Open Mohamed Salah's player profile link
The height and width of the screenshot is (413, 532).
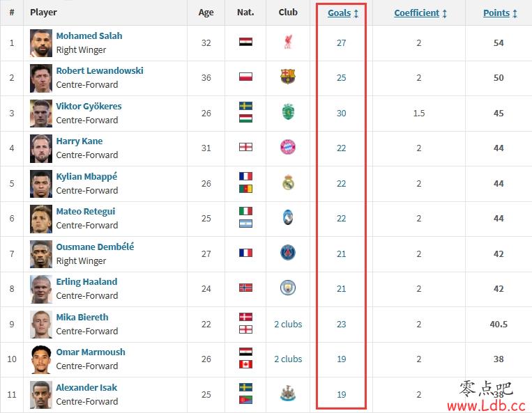coord(89,36)
